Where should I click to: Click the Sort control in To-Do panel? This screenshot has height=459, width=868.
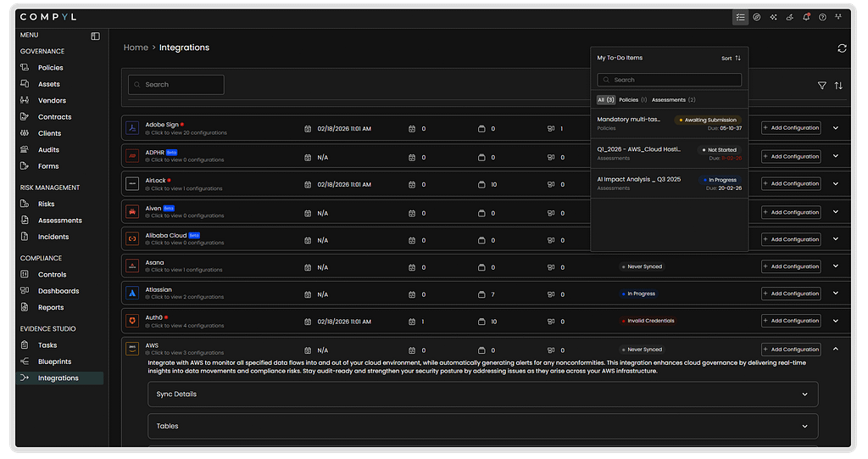(731, 59)
